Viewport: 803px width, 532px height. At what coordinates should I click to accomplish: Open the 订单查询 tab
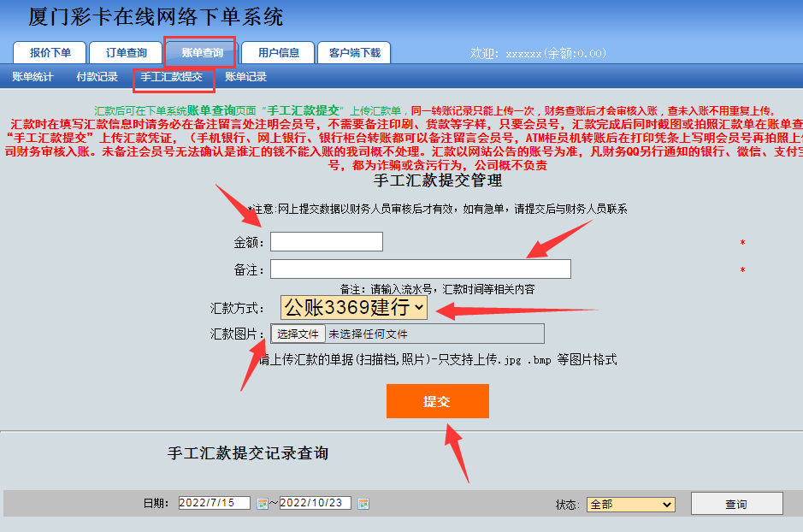click(x=126, y=52)
